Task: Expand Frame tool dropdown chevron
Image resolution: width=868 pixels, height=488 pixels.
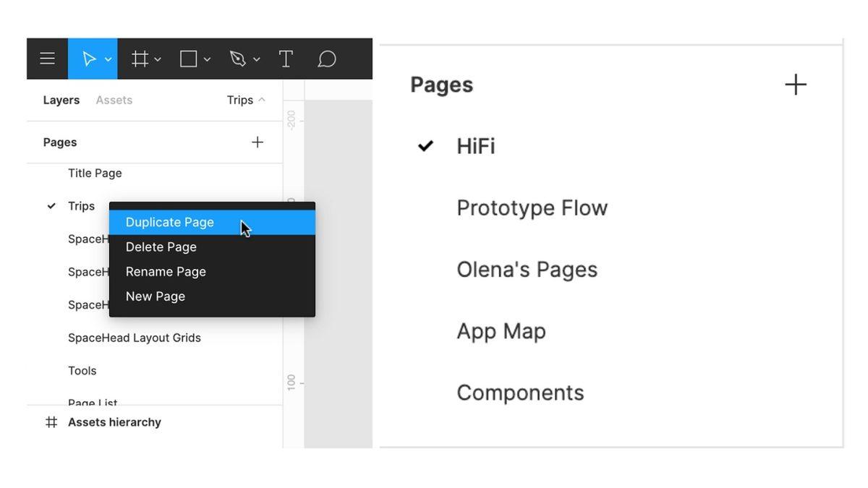Action: pos(158,59)
